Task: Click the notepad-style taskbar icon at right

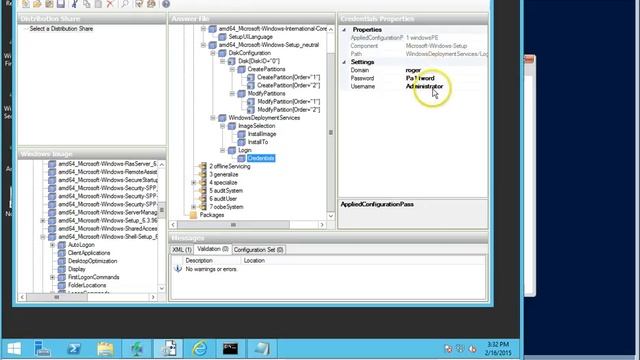Action: (x=262, y=349)
